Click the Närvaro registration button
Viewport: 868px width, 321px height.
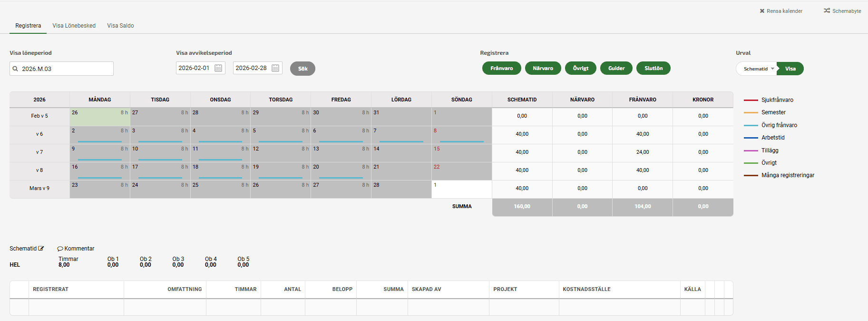click(543, 68)
